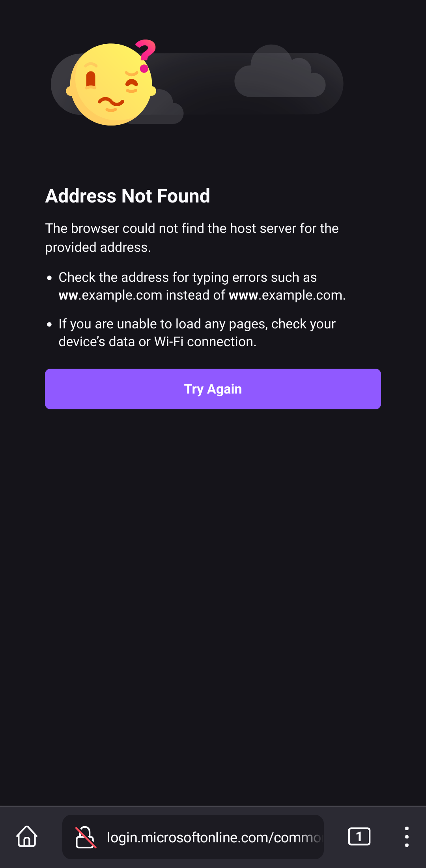Tap the bold "www" correct example text
The height and width of the screenshot is (868, 426).
coord(243,295)
